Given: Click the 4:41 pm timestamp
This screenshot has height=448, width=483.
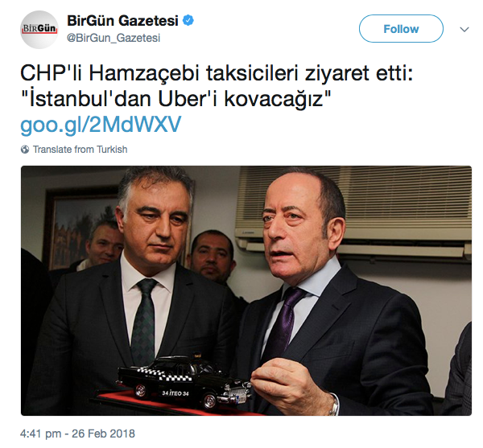Looking at the screenshot, I should (41, 434).
